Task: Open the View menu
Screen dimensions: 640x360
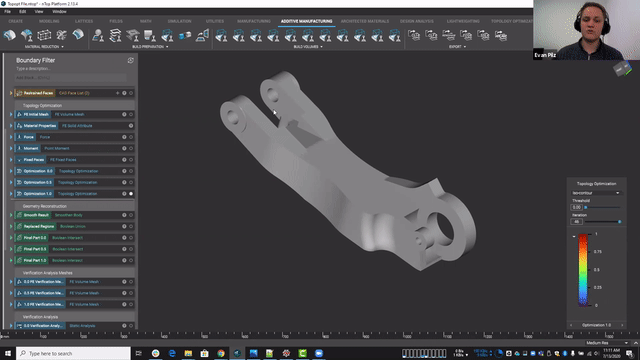Action: pos(39,11)
